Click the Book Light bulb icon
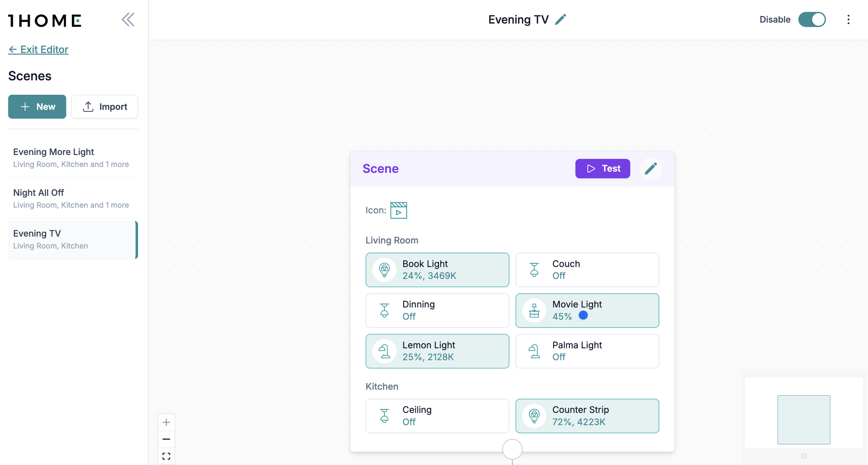The height and width of the screenshot is (465, 868). point(384,269)
